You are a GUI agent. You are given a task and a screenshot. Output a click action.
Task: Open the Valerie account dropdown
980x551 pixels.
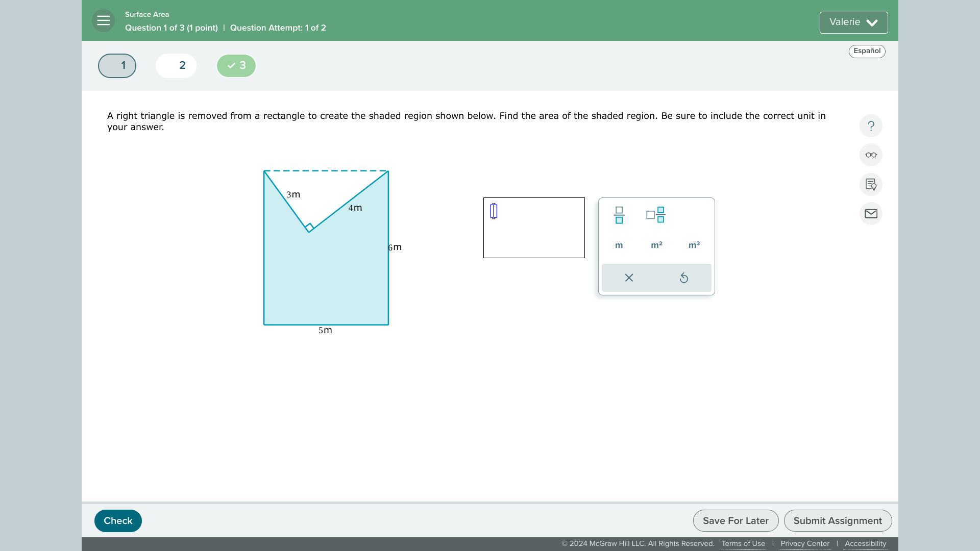click(853, 22)
